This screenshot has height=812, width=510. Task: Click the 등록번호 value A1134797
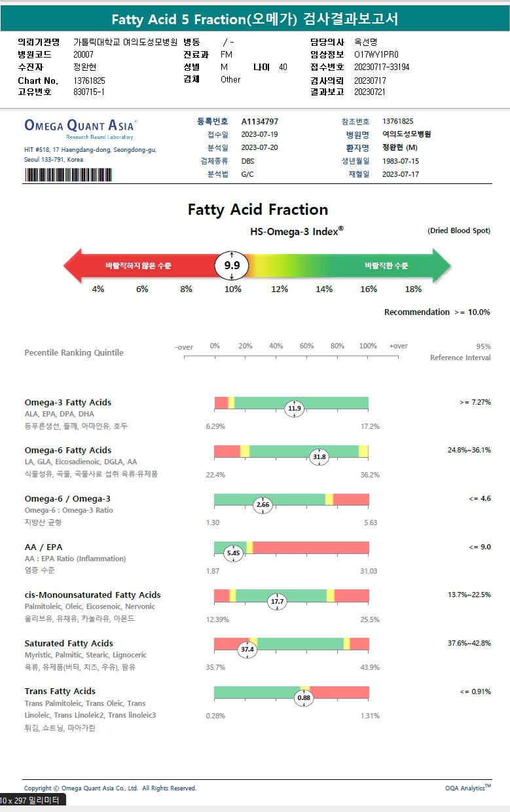pyautogui.click(x=260, y=122)
